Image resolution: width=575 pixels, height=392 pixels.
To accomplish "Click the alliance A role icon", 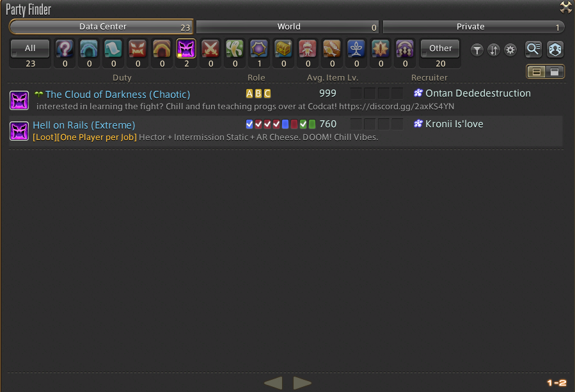I will tap(249, 93).
